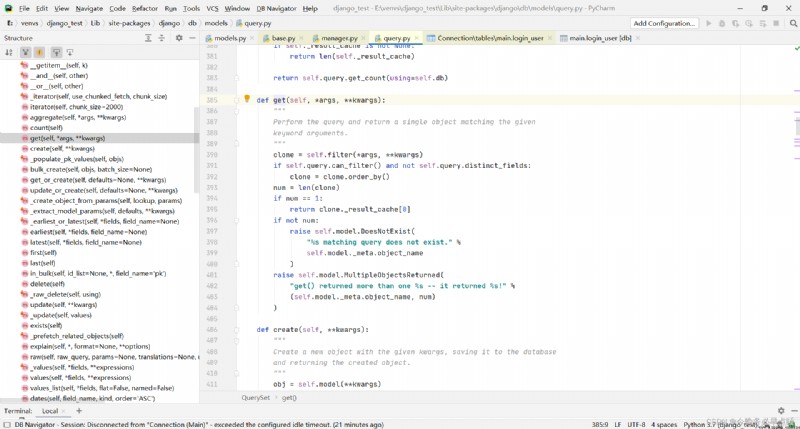Click the Debug bug icon in toolbar
800x429 pixels.
[x=722, y=23]
